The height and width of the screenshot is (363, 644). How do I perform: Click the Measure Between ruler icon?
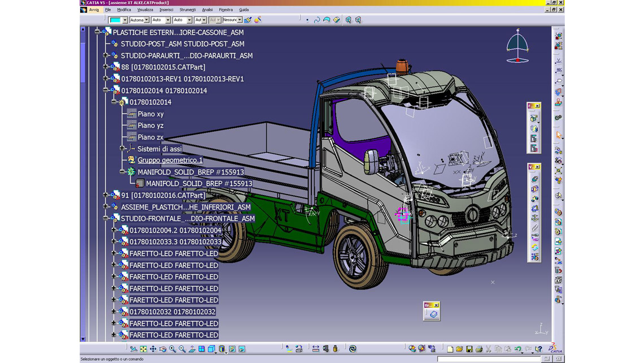315,349
